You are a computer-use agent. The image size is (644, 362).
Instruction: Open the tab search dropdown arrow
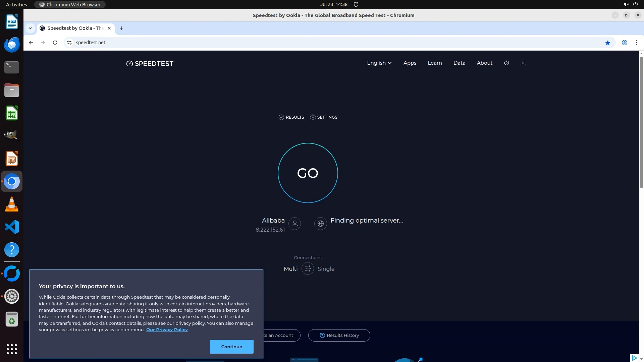[30, 28]
